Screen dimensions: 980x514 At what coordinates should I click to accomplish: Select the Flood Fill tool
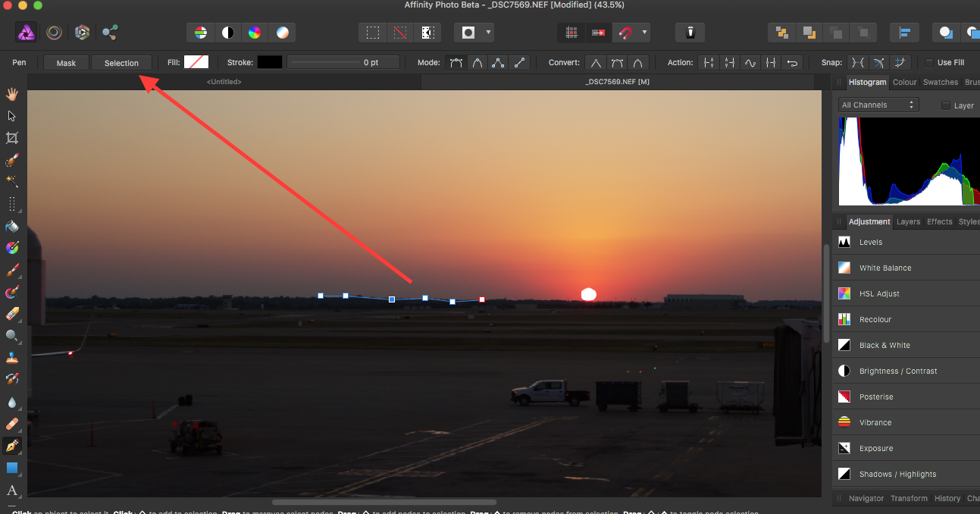(11, 226)
